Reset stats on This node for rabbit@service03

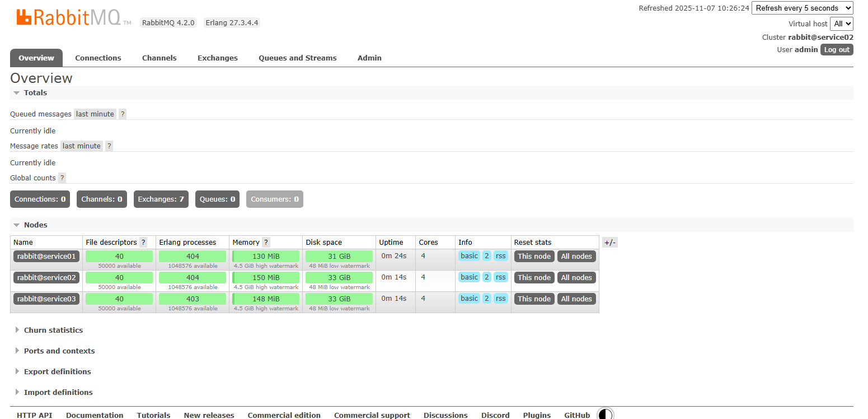click(x=534, y=299)
